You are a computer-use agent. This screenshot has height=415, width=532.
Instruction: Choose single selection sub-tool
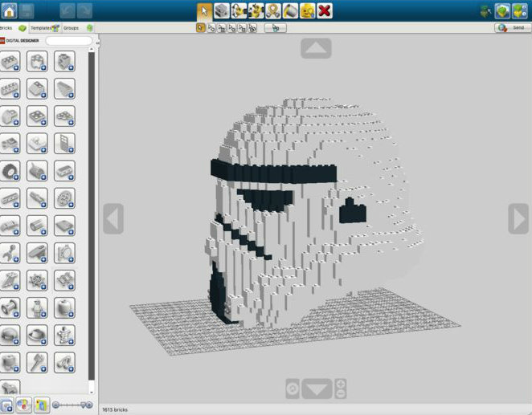pyautogui.click(x=201, y=28)
